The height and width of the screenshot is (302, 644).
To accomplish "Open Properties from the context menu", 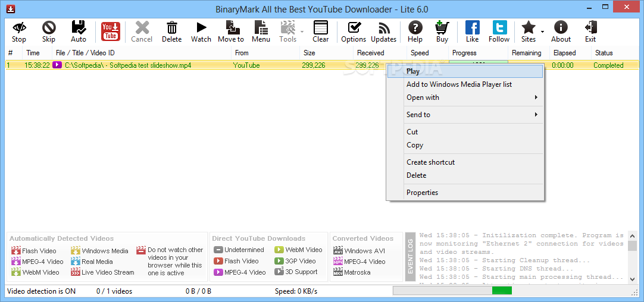I will click(465, 193).
